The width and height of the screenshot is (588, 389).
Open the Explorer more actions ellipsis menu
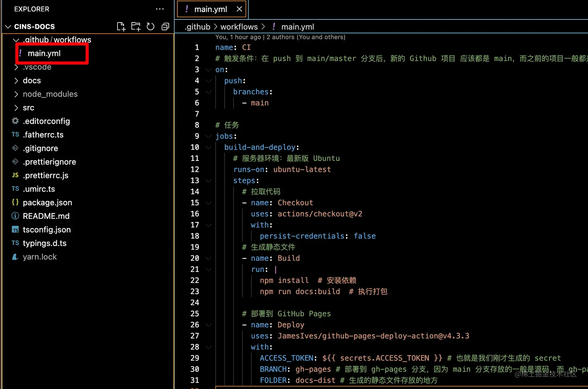(x=159, y=9)
